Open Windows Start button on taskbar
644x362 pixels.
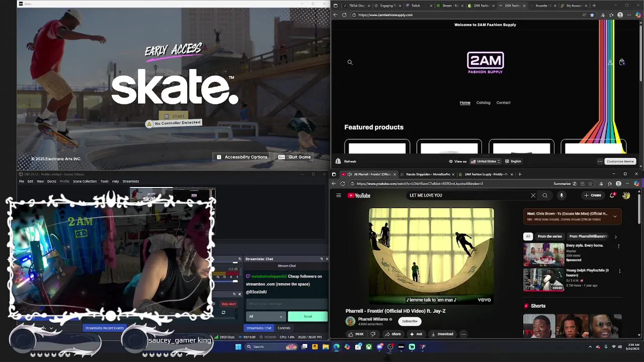(238, 347)
